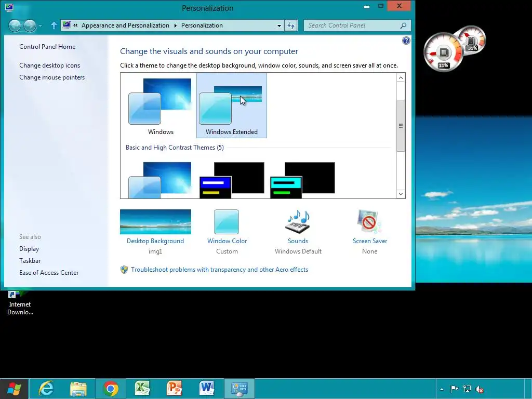Open PowerPoint from taskbar
This screenshot has width=532, height=399.
[175, 389]
